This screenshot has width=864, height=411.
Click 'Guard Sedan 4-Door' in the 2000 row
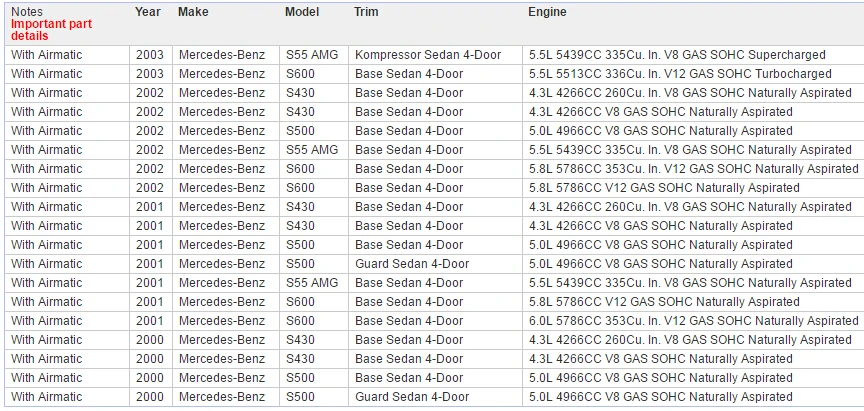pyautogui.click(x=412, y=397)
